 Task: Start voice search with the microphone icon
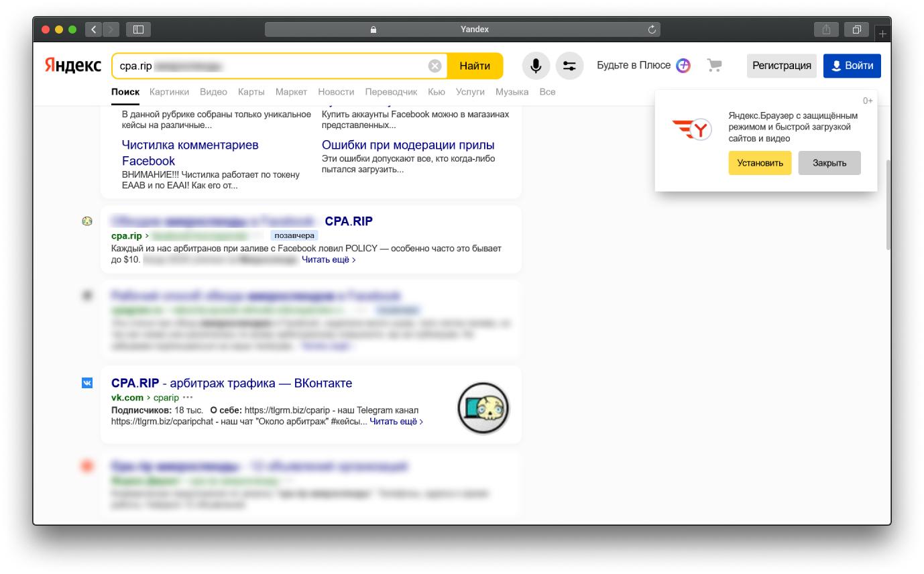click(536, 66)
